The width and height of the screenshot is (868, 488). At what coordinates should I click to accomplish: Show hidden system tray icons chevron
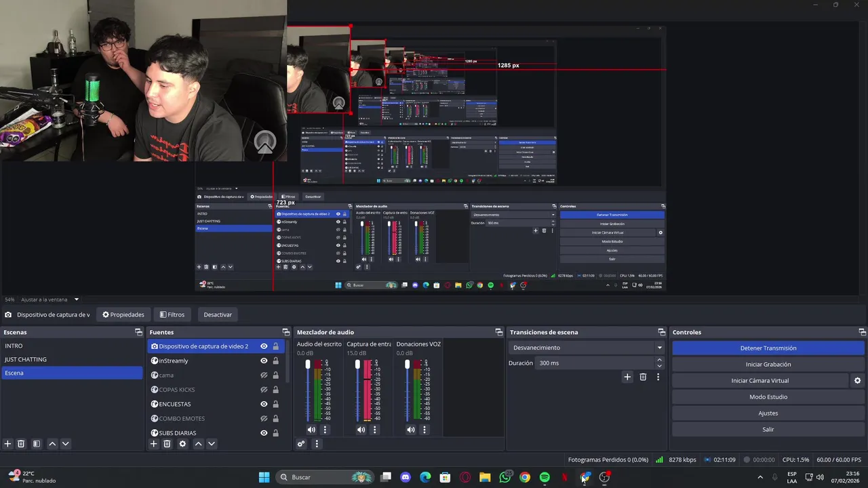click(759, 477)
